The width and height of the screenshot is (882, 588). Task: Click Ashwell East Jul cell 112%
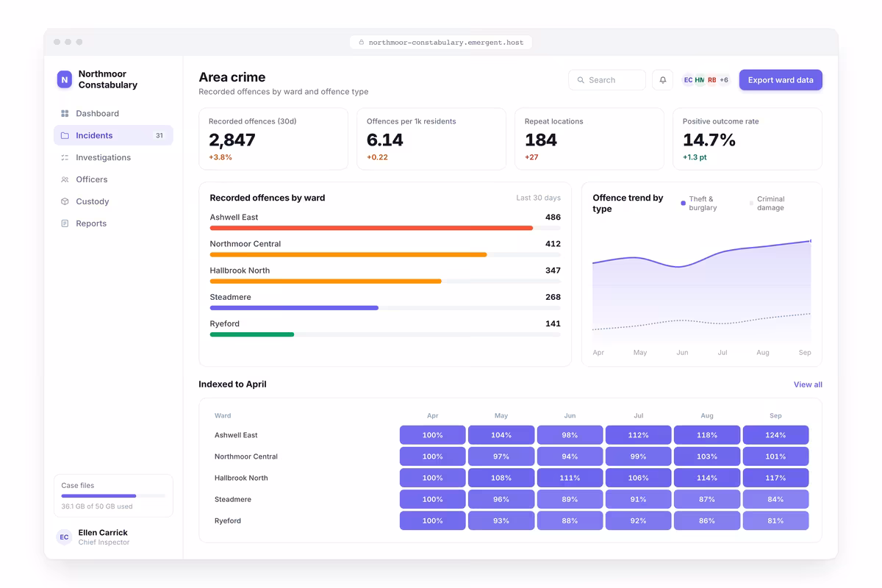pyautogui.click(x=638, y=435)
